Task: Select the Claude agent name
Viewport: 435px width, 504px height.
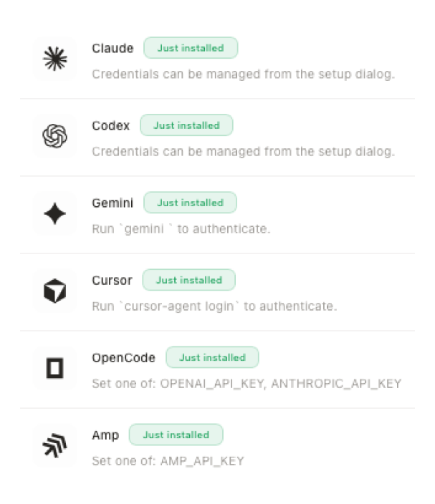Action: point(113,49)
